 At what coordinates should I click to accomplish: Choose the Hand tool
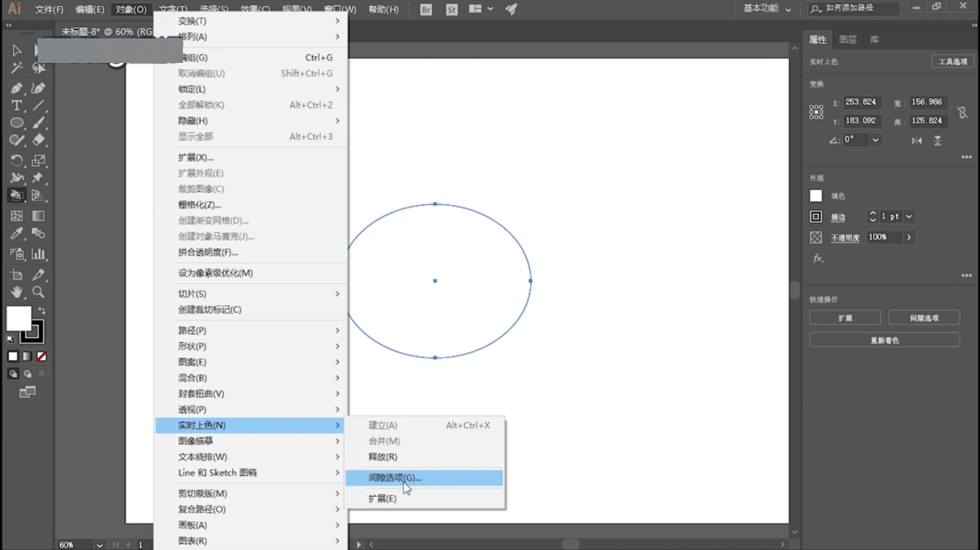(x=16, y=292)
